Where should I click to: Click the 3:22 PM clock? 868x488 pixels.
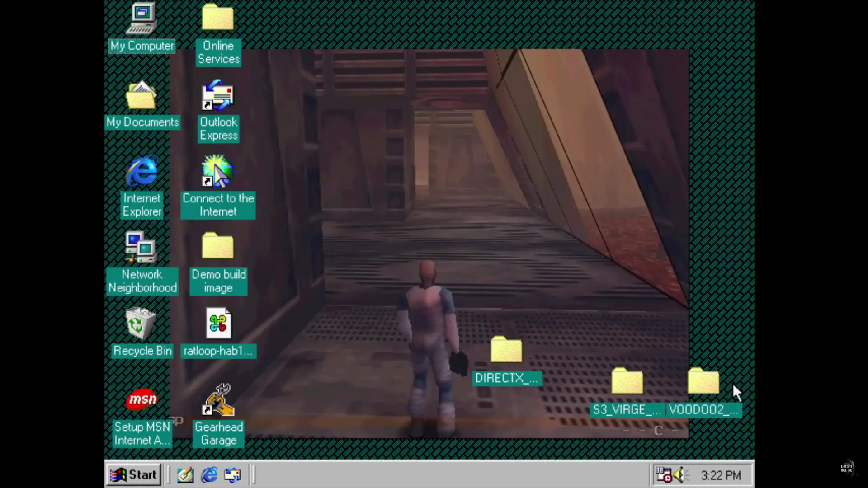721,474
